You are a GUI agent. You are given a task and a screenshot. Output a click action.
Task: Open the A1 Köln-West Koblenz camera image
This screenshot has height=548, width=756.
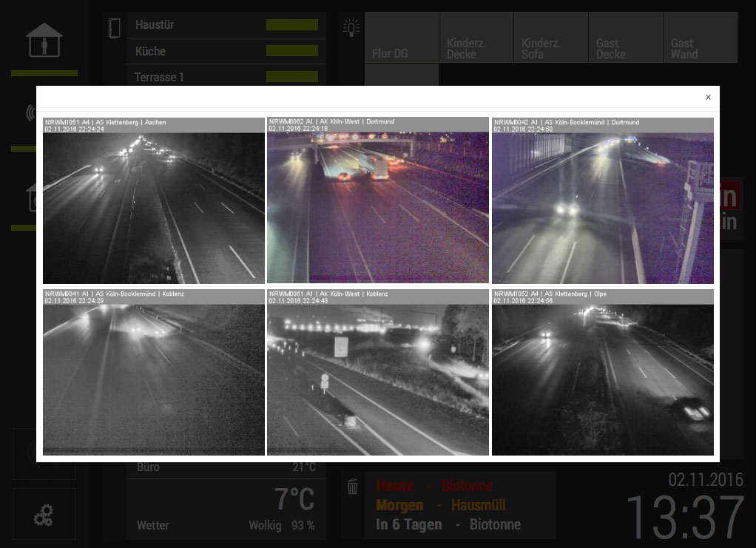(378, 372)
